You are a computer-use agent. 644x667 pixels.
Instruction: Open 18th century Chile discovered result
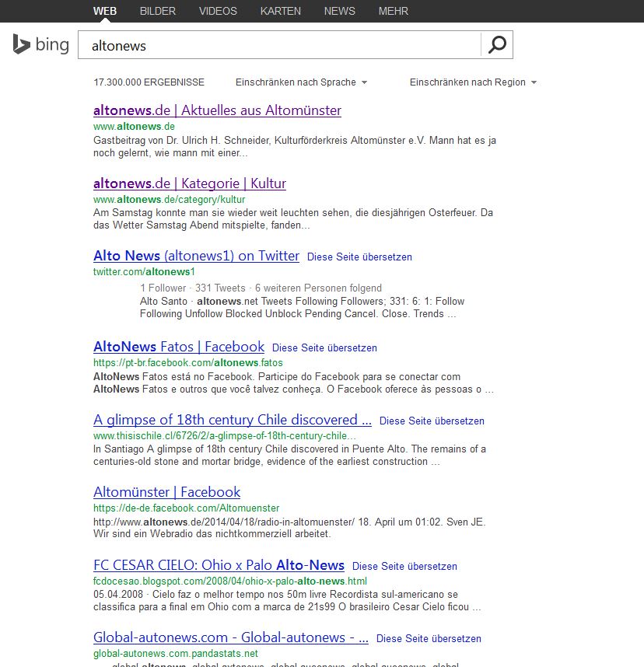[233, 420]
